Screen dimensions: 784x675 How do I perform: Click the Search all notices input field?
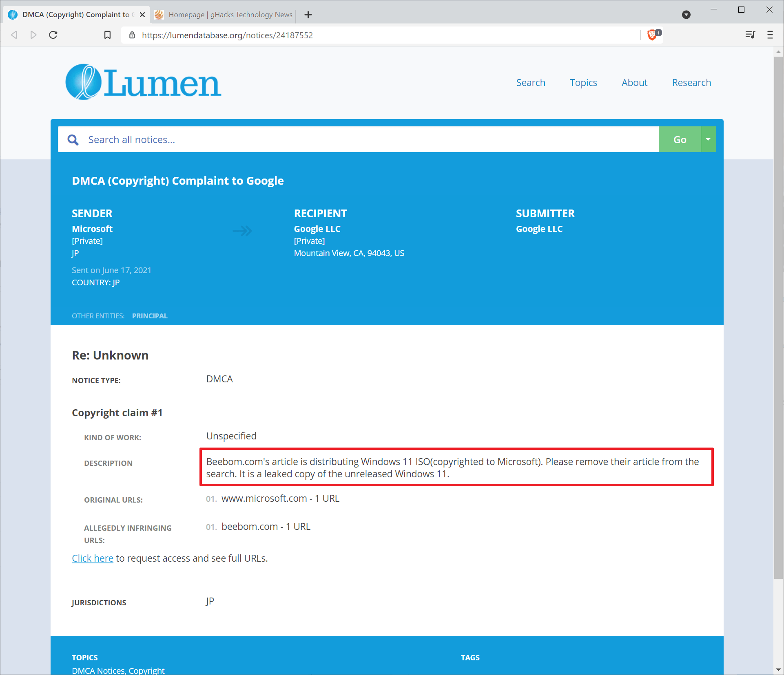point(360,139)
